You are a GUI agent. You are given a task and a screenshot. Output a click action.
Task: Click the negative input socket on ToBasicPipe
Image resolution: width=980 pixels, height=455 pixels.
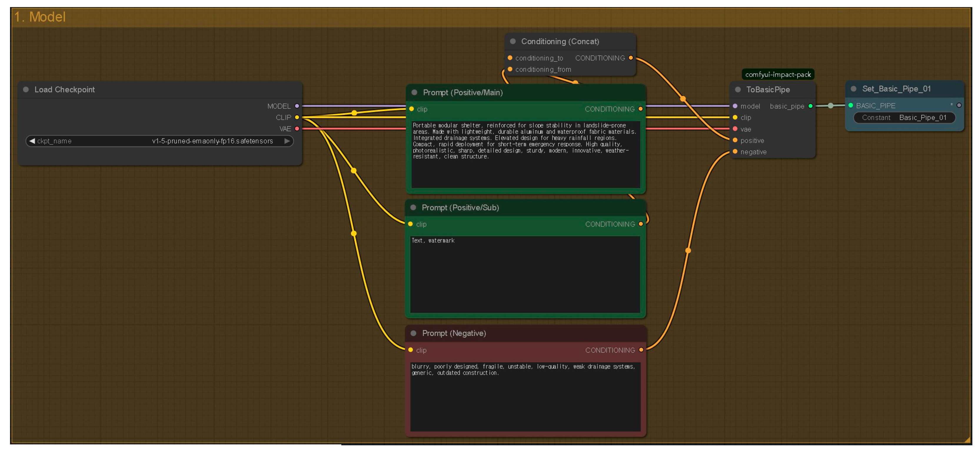click(735, 152)
